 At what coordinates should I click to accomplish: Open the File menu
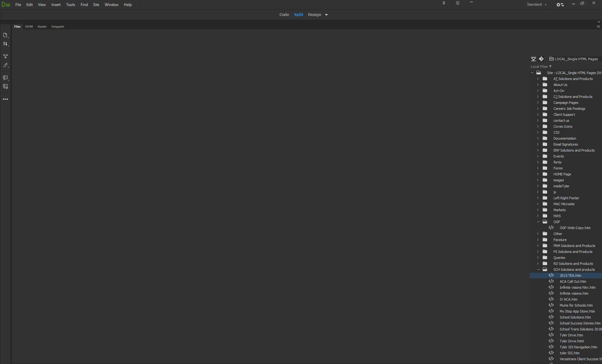coord(18,5)
